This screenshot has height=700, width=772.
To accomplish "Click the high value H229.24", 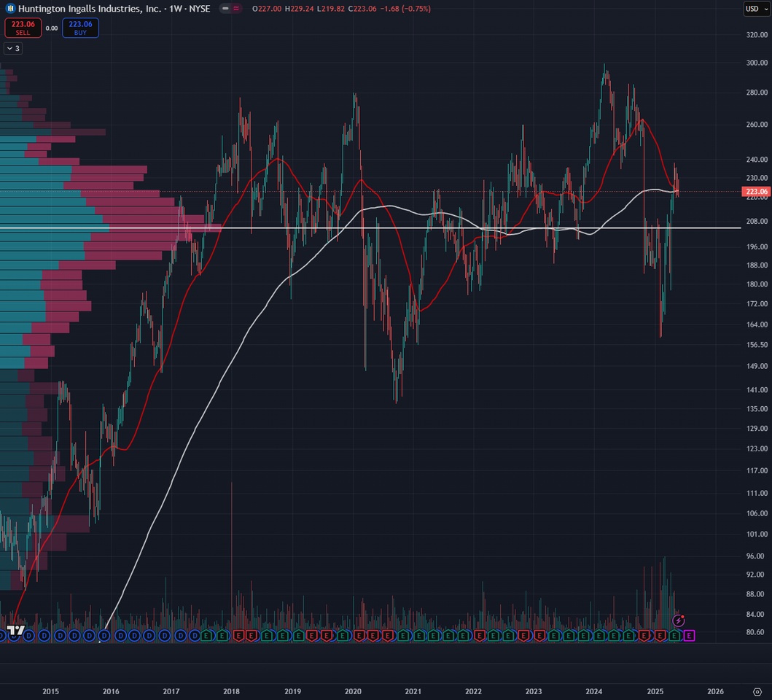I will 300,9.
